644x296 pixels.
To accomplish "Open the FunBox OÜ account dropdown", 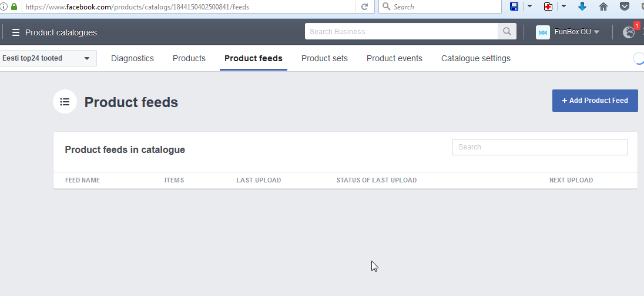I will click(568, 32).
